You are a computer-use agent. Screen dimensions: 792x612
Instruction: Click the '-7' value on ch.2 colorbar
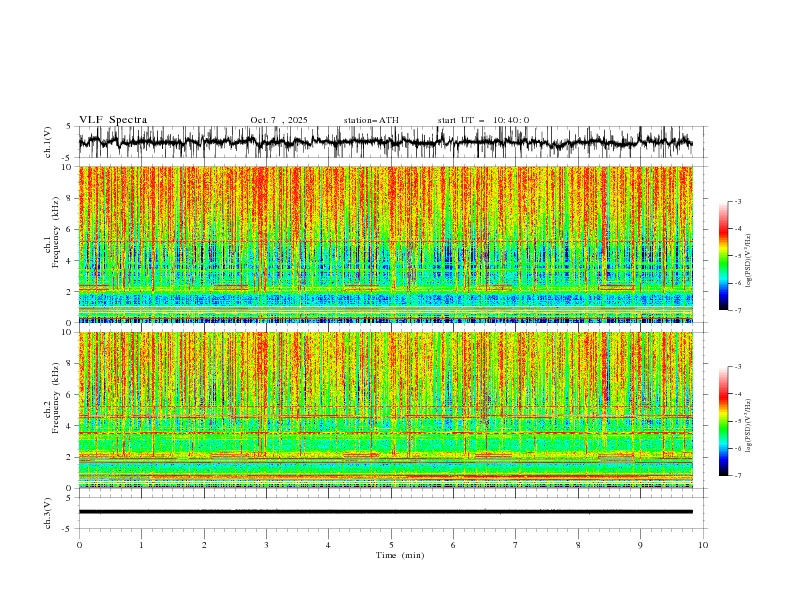point(737,475)
